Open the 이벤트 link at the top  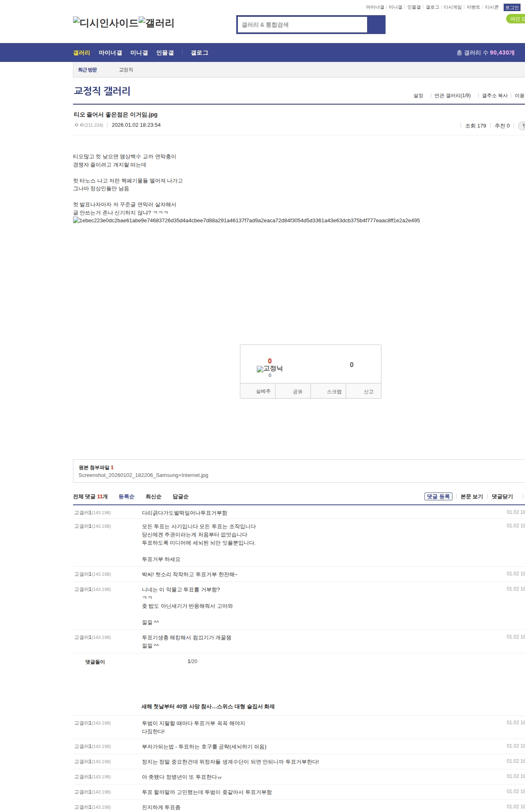point(473,7)
